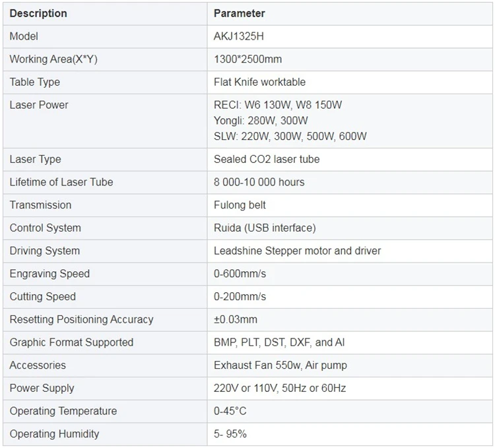Click the Parameter column header
Image resolution: width=495 pixels, height=448 pixels.
(240, 13)
